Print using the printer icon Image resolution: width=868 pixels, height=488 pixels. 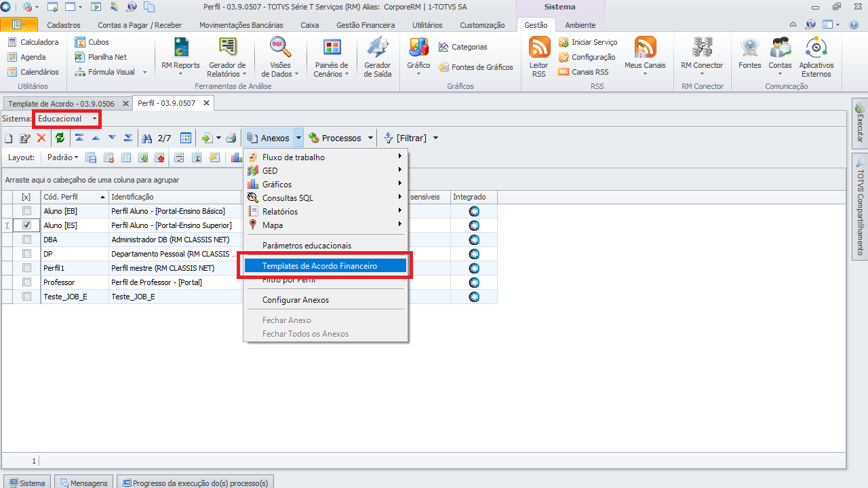pyautogui.click(x=231, y=138)
